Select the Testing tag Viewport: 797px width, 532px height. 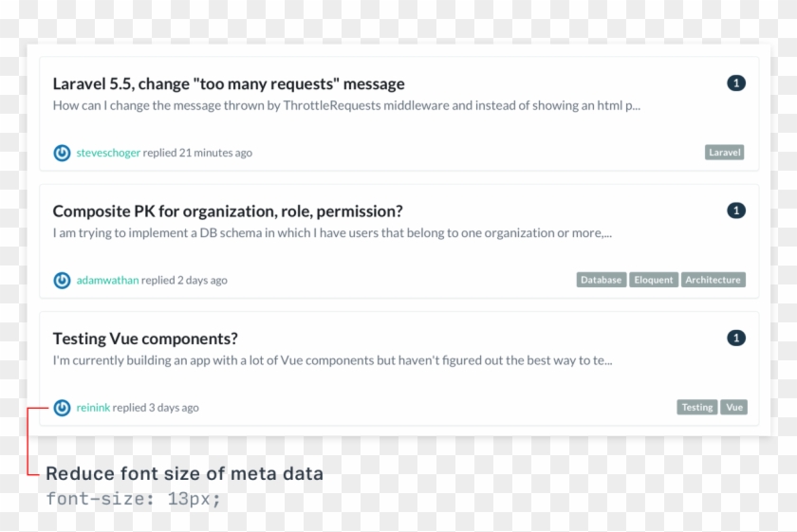tap(696, 407)
